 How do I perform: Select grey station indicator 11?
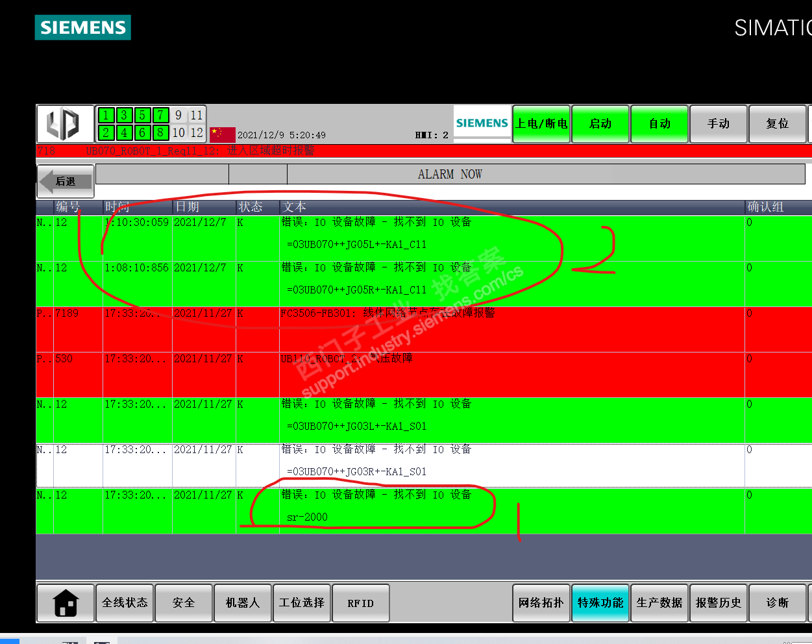tap(197, 116)
